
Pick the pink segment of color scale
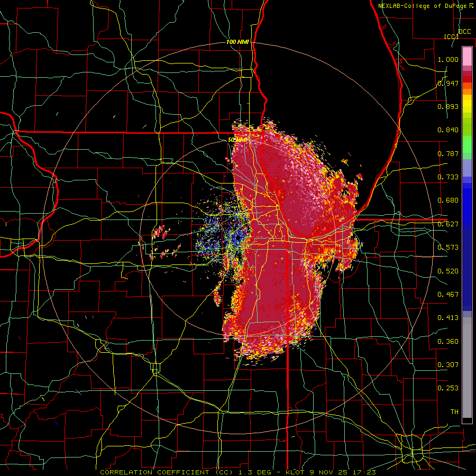click(x=467, y=56)
